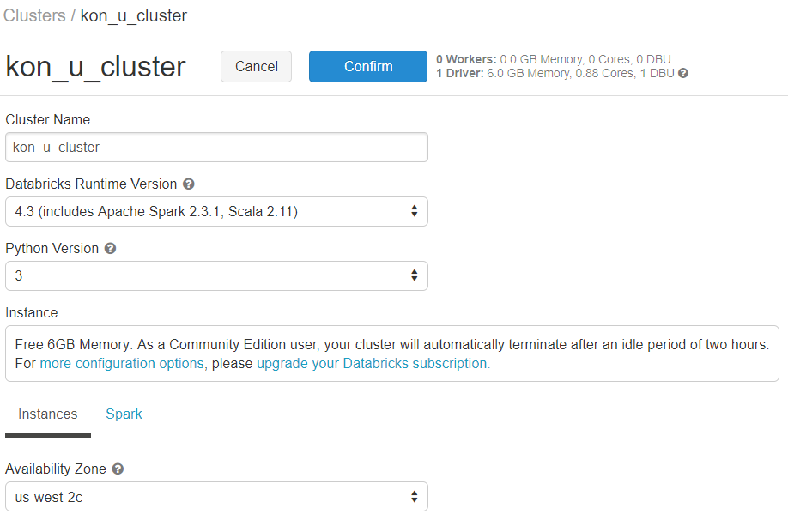Open help icon next to Python Version
This screenshot has height=532, width=788.
[110, 248]
